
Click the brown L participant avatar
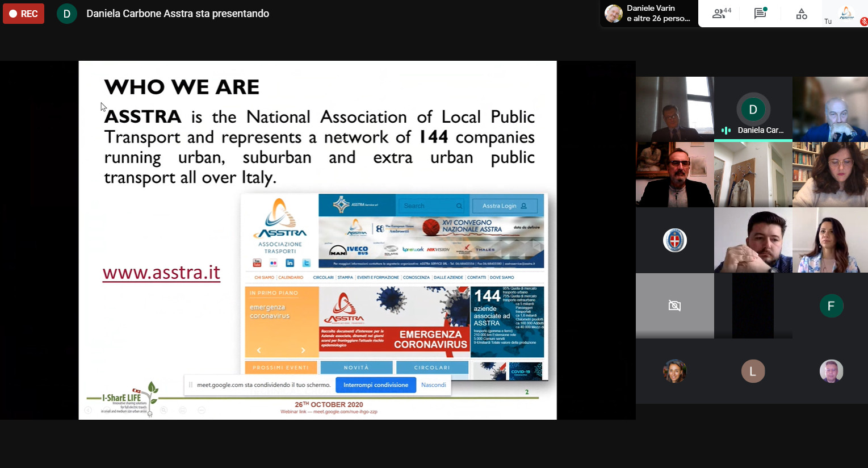[753, 371]
